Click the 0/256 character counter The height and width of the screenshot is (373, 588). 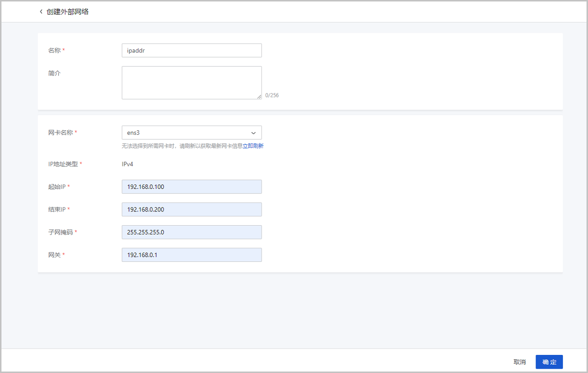(x=271, y=95)
